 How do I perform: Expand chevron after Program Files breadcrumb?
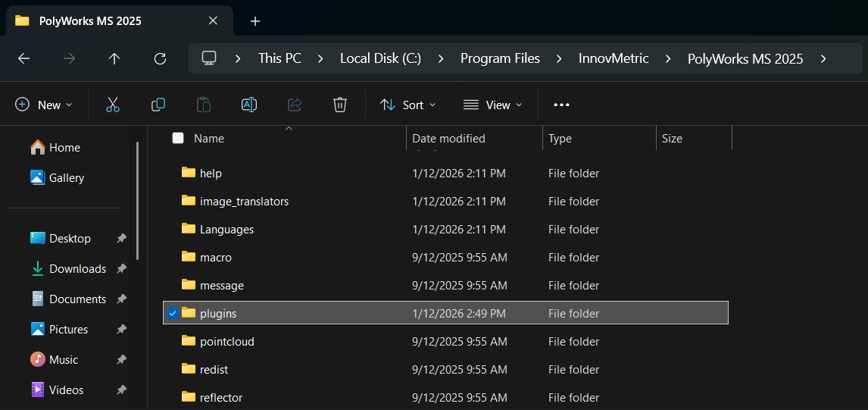[x=559, y=58]
